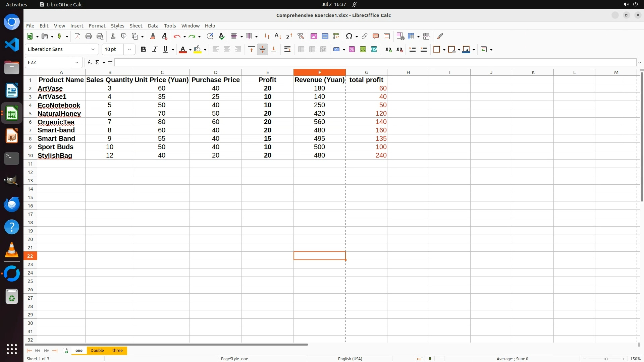Viewport: 644px width, 362px height.
Task: Click the AutoFilter icon
Action: pyautogui.click(x=301, y=36)
